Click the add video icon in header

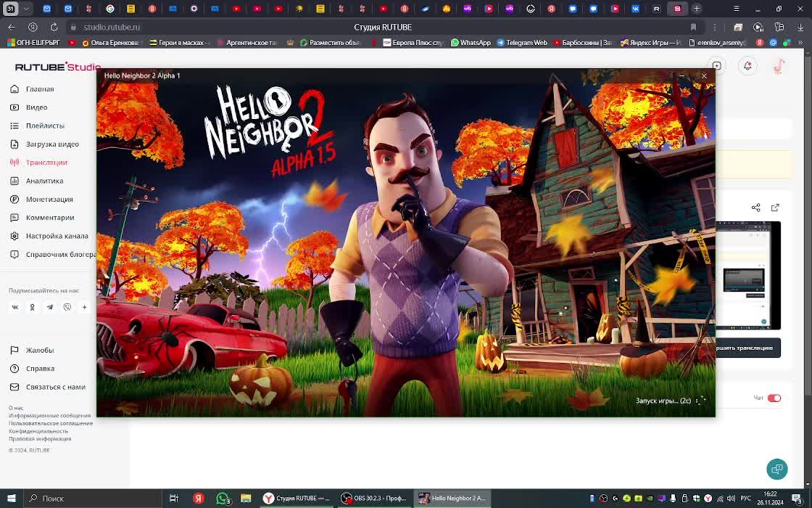[717, 66]
